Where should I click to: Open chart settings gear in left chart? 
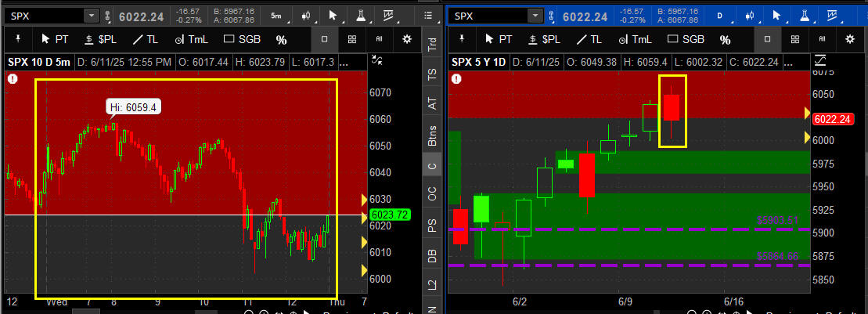(x=408, y=39)
